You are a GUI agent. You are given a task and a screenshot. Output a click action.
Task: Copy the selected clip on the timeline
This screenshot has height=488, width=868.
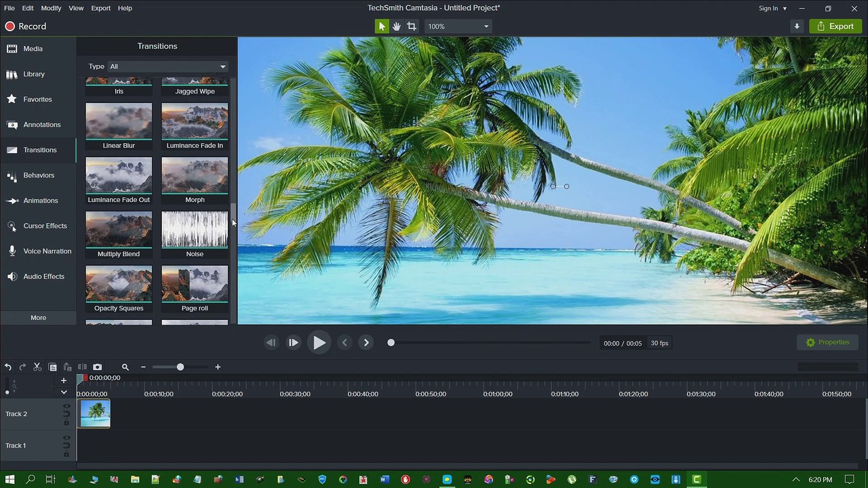pyautogui.click(x=53, y=367)
